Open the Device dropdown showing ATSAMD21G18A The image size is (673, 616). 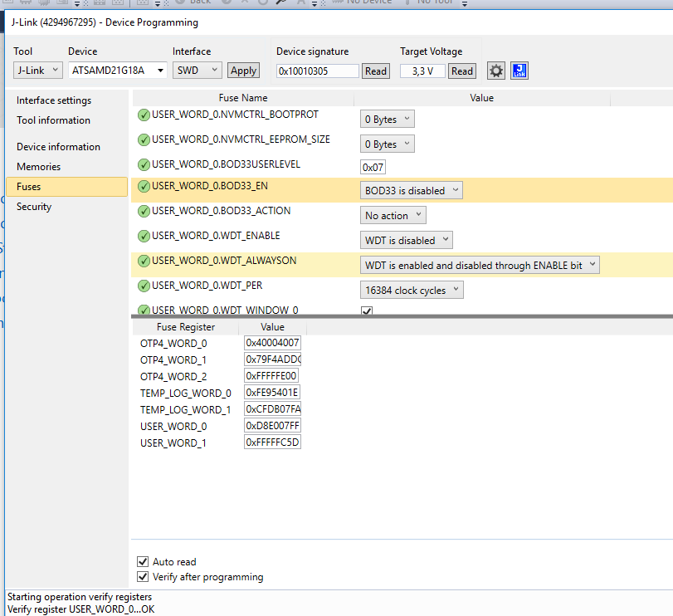point(118,71)
